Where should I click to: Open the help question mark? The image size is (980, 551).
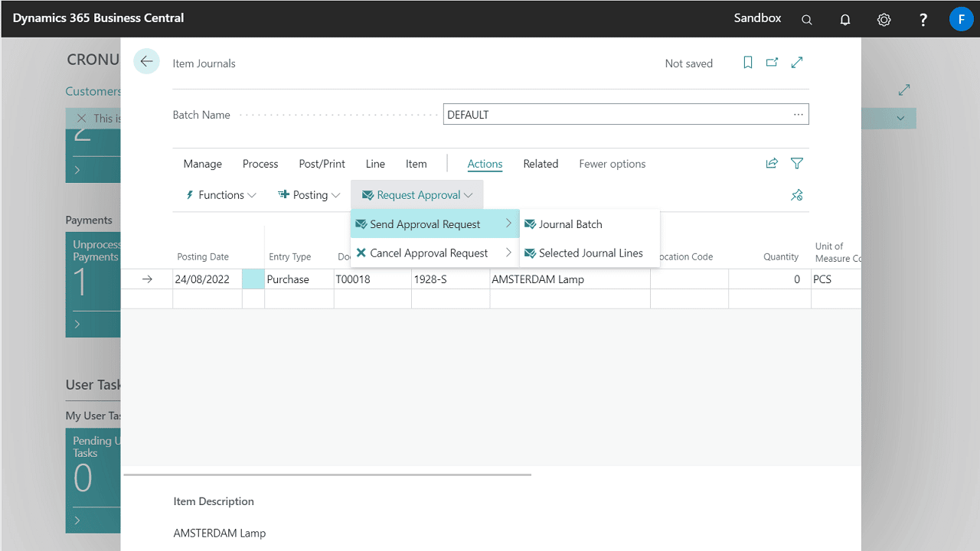click(923, 20)
